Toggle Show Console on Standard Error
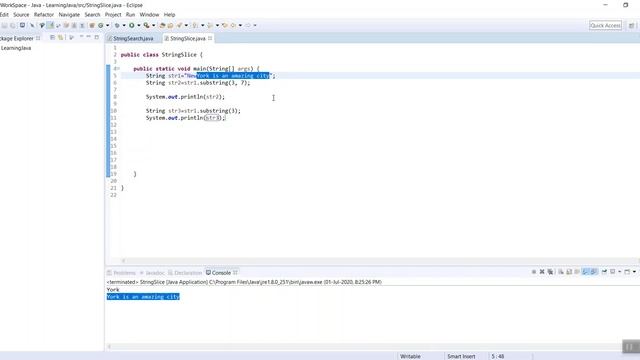The height and width of the screenshot is (360, 640). (594, 272)
